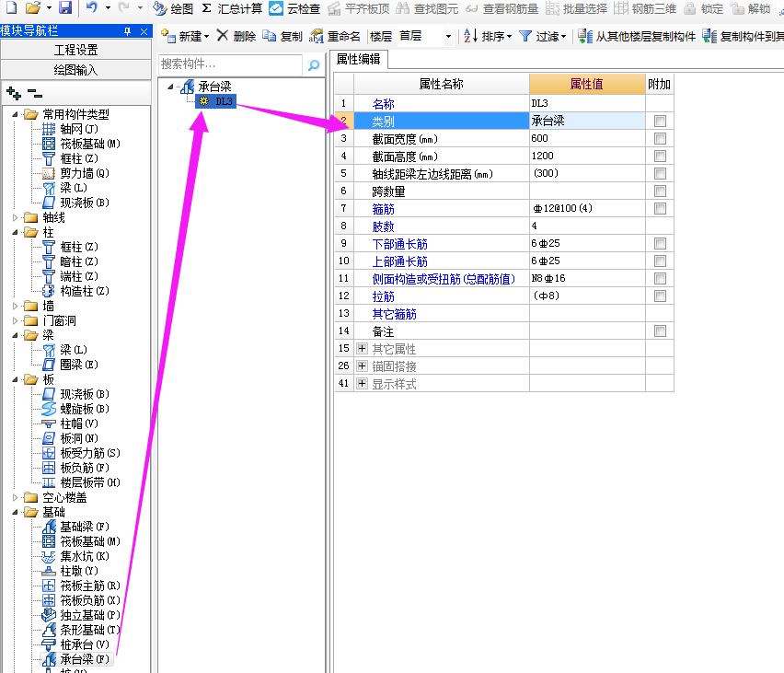Click 复制构件到其他楼层 button
Viewport: 784px width, 673px height.
pos(743,36)
